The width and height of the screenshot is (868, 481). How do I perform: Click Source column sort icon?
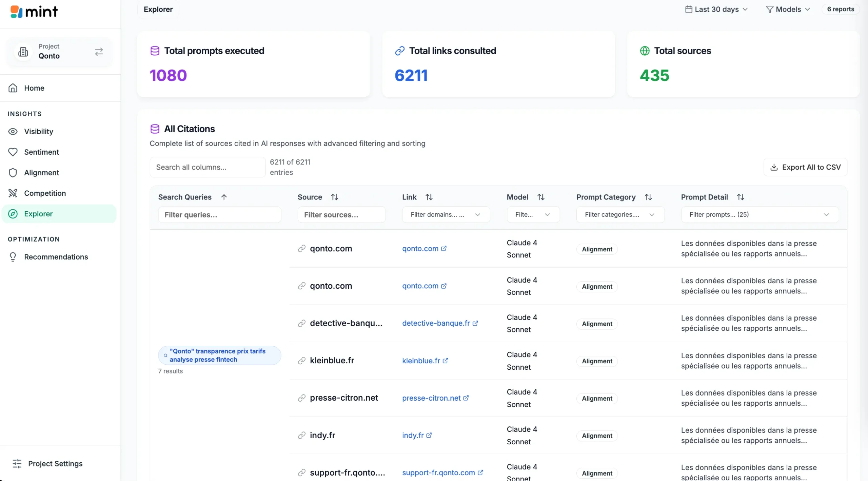[334, 197]
